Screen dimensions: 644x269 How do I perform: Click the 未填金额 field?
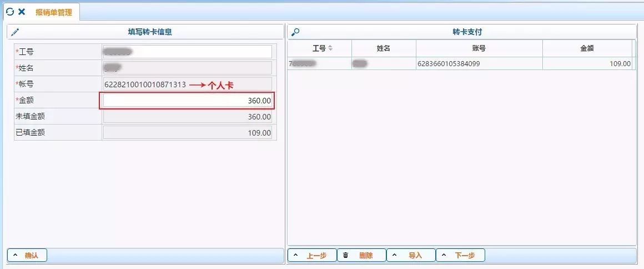click(187, 117)
